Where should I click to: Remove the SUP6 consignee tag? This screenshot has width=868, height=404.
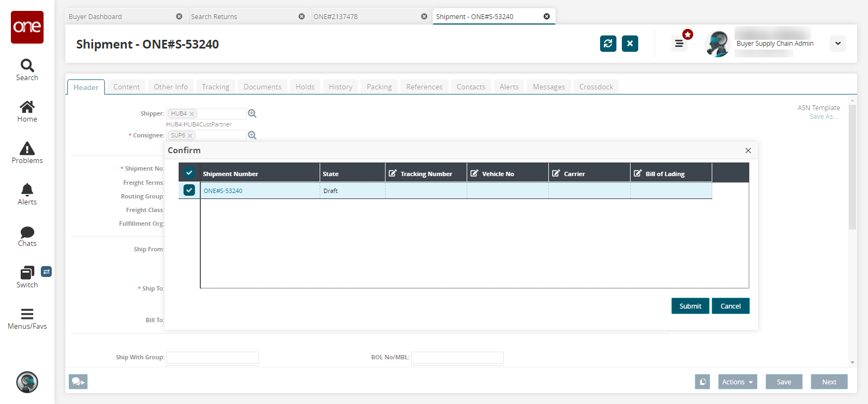(x=190, y=136)
